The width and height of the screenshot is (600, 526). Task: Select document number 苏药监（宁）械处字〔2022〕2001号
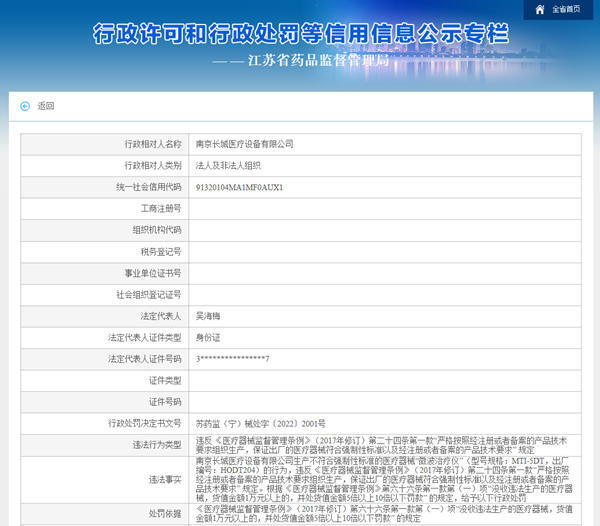(261, 424)
